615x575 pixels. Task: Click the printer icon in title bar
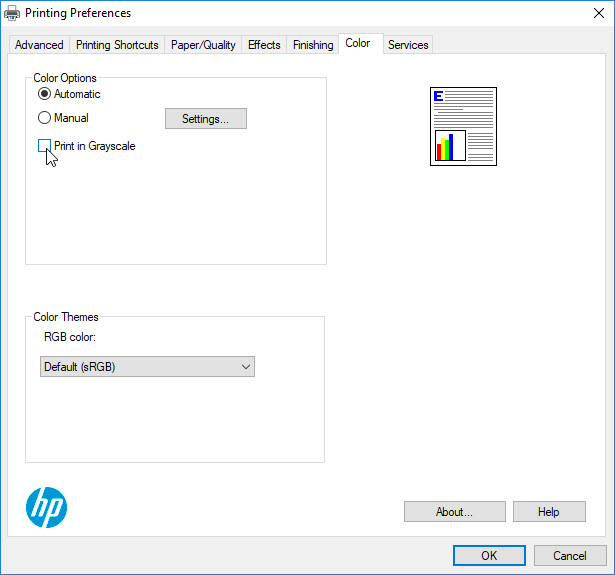[x=12, y=13]
